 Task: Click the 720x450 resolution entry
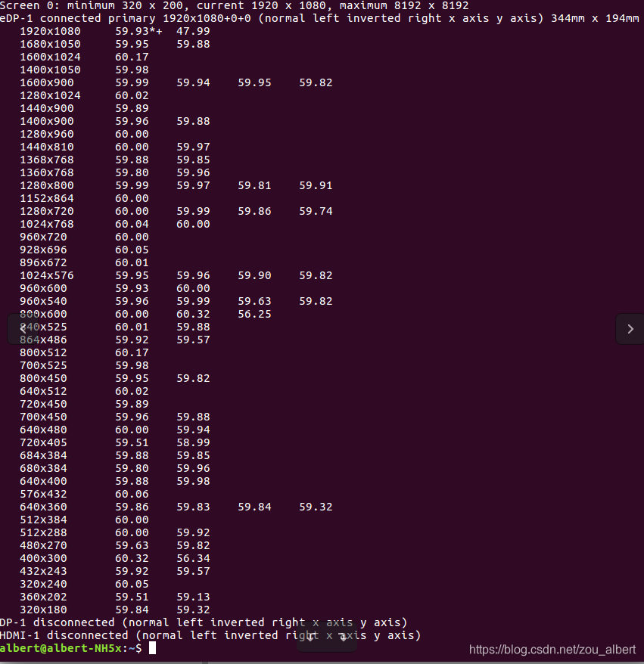tap(43, 404)
